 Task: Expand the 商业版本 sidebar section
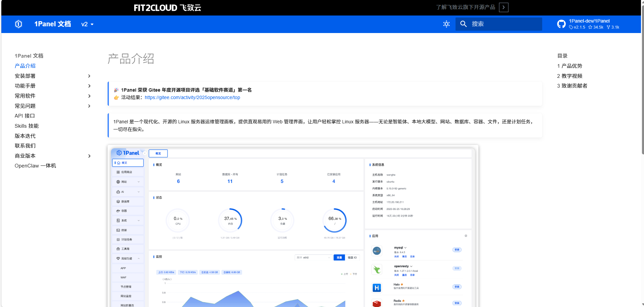(89, 156)
